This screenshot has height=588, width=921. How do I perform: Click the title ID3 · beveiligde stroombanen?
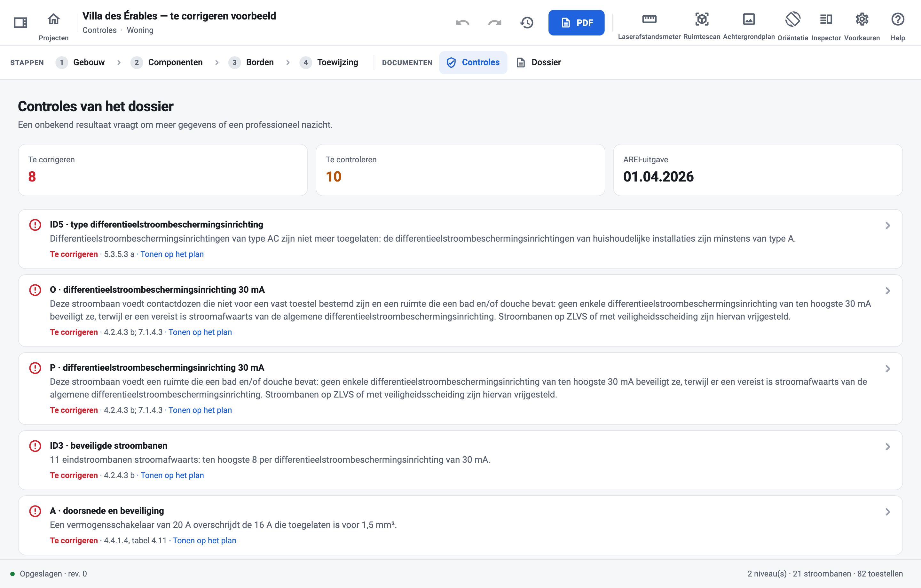[108, 446]
